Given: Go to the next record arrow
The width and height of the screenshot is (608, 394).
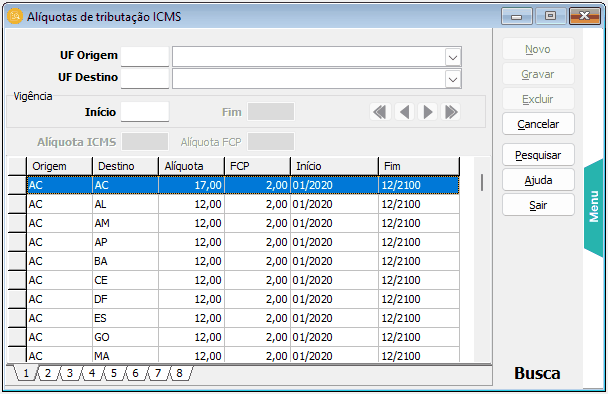Looking at the screenshot, I should point(428,112).
